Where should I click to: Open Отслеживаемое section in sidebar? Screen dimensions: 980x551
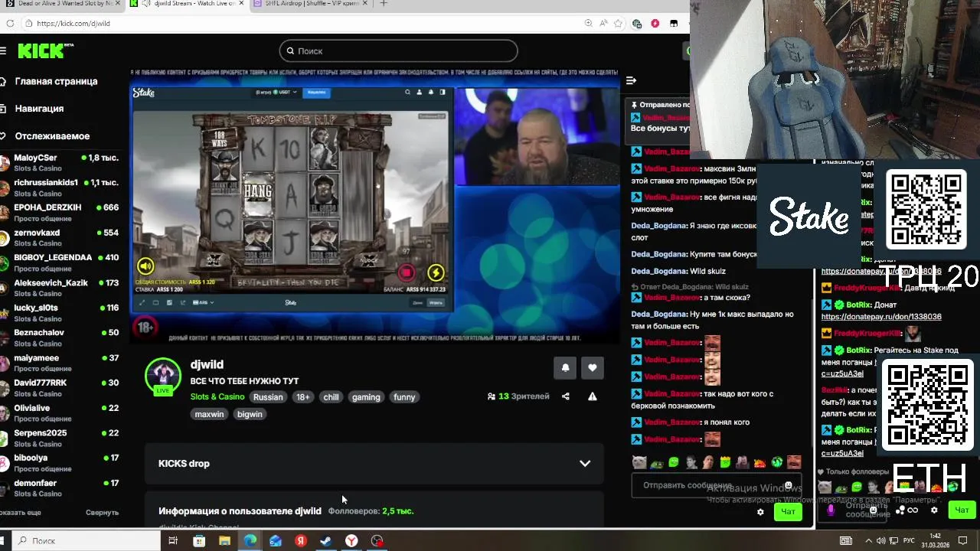coord(52,136)
